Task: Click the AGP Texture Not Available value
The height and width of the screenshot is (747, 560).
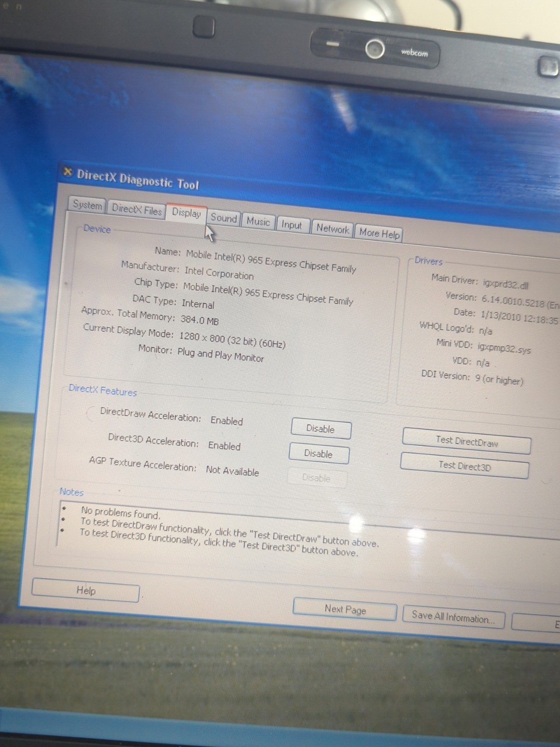Action: [232, 471]
